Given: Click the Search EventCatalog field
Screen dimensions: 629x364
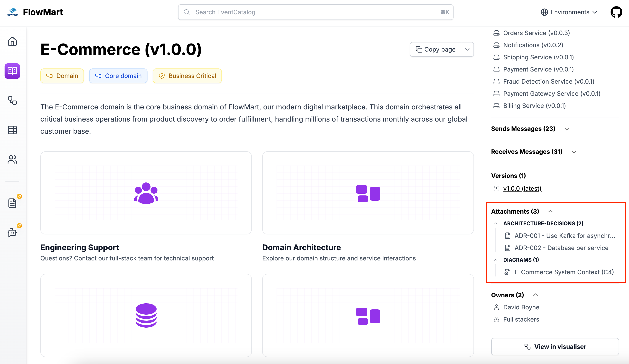Looking at the screenshot, I should tap(316, 12).
